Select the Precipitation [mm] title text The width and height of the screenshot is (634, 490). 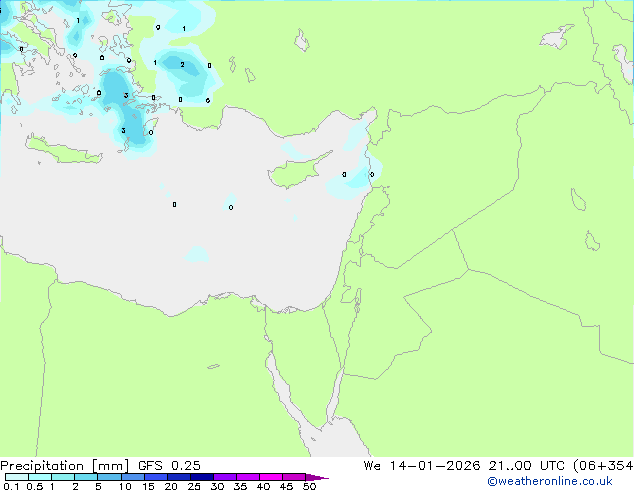tap(65, 466)
